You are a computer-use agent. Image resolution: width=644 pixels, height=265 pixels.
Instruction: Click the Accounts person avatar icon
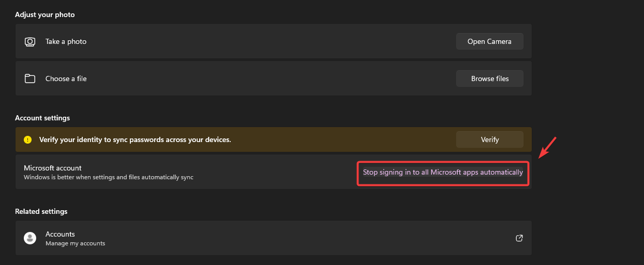30,238
